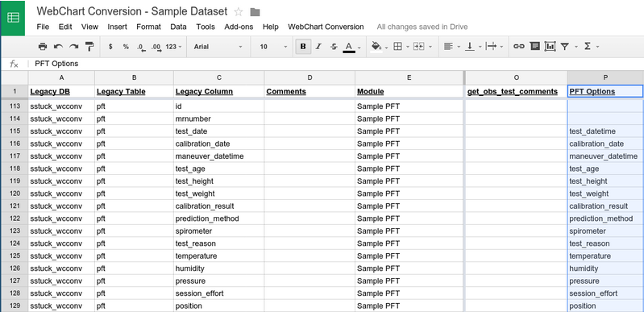
Task: Open the Add-ons menu
Action: coord(239,27)
